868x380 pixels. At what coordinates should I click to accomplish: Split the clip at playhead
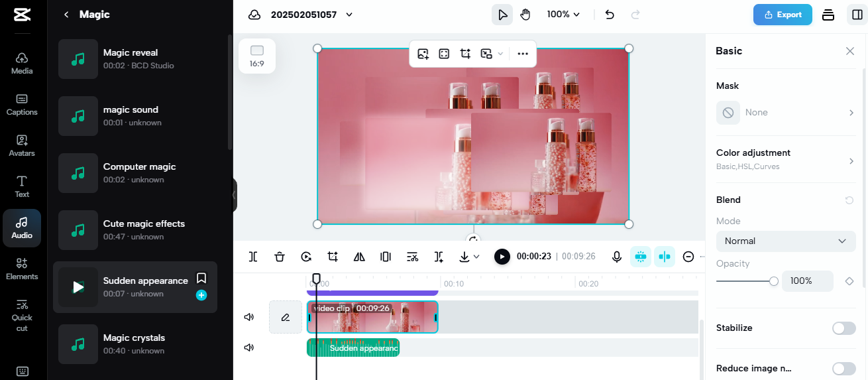(x=253, y=257)
